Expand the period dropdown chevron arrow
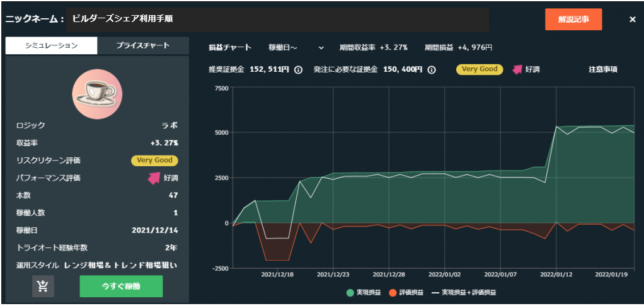The image size is (644, 306). pos(321,48)
